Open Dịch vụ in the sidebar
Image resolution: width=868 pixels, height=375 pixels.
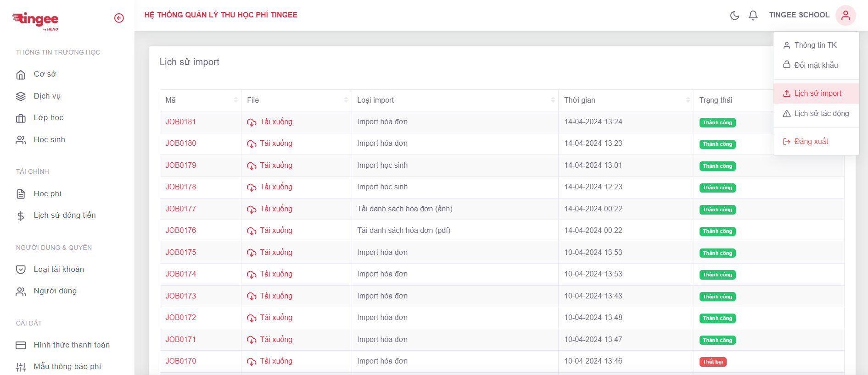click(47, 96)
